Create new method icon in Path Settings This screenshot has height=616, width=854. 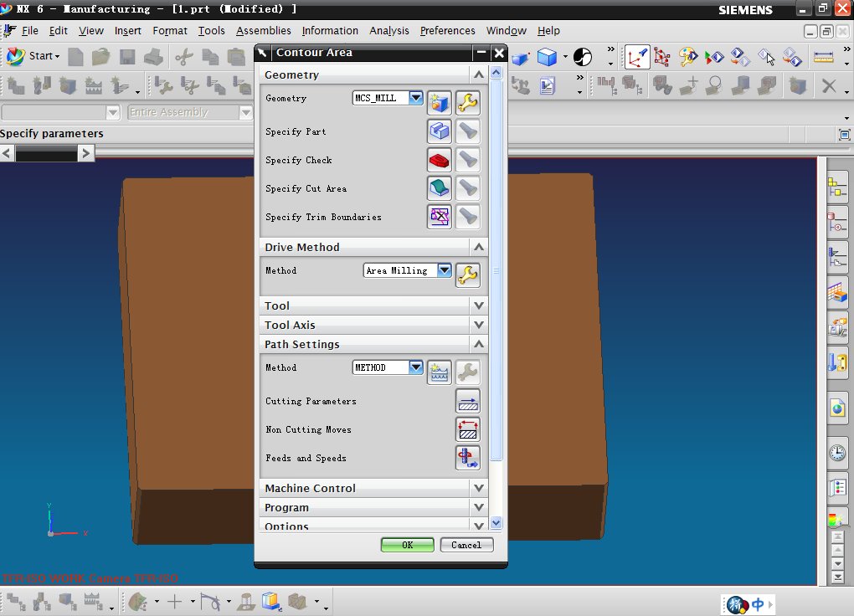pyautogui.click(x=439, y=372)
